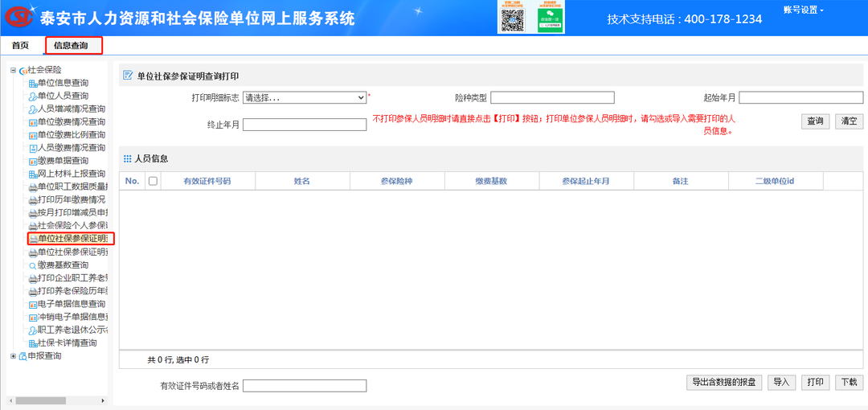Screen dimensions: 868x410
Task: Collapse the 社会保险 tree node
Action: (13, 71)
